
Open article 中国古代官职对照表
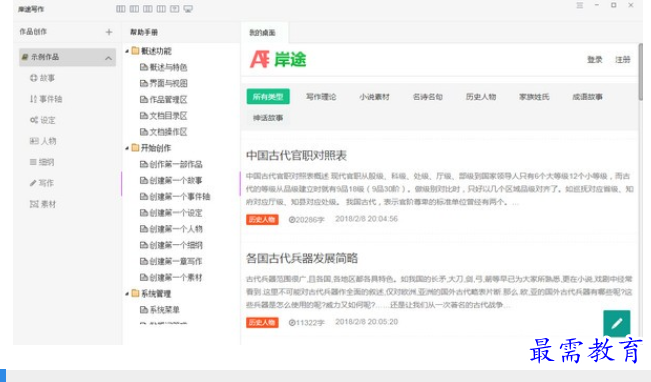tap(296, 155)
